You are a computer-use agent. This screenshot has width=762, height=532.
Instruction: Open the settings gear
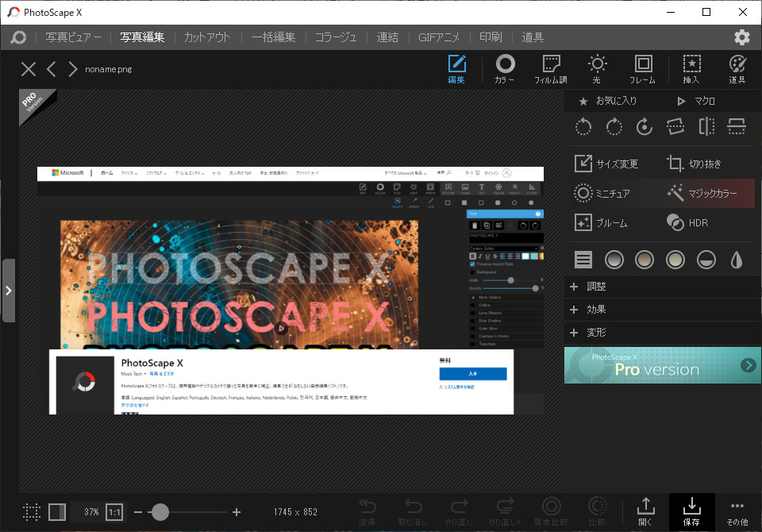[x=741, y=37]
